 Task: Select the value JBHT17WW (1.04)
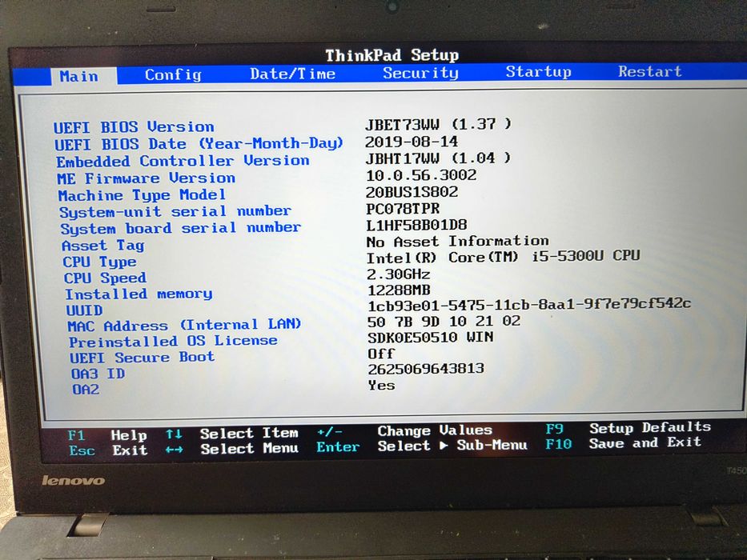tap(438, 158)
